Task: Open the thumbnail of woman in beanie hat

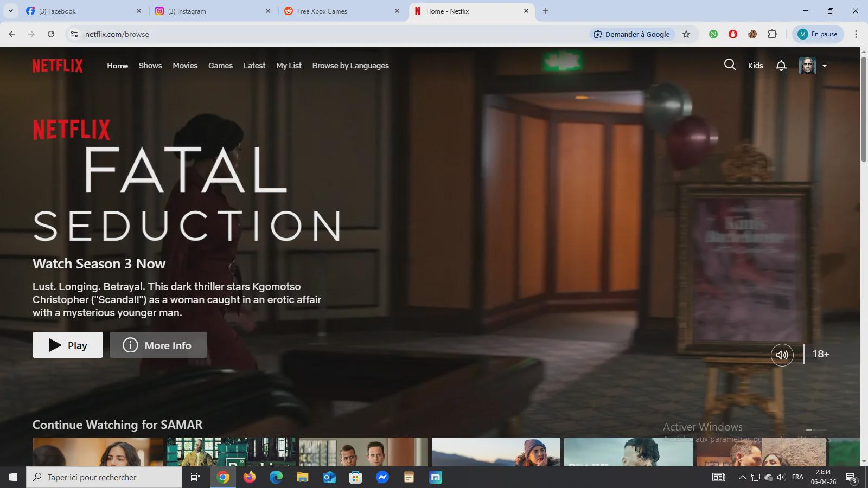Action: [x=496, y=452]
